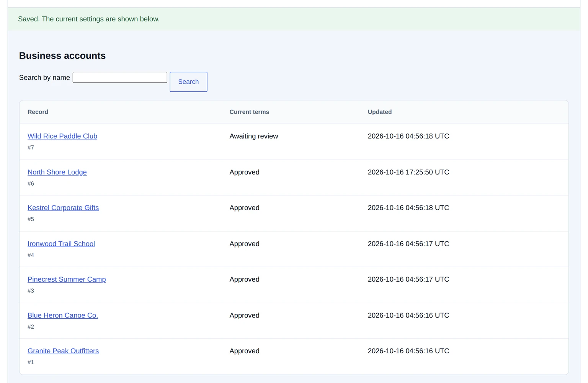Click the 'Saved. The current settings' confirmation message
This screenshot has height=383, width=588.
(x=89, y=19)
